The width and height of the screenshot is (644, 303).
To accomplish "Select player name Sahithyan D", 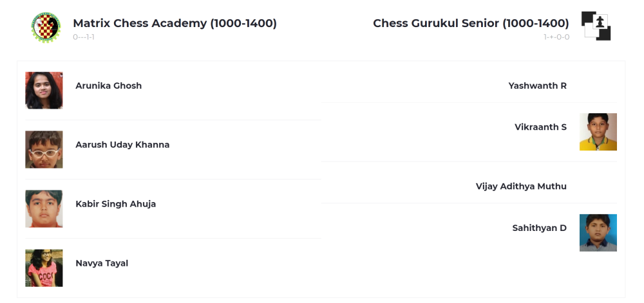I will click(x=539, y=228).
